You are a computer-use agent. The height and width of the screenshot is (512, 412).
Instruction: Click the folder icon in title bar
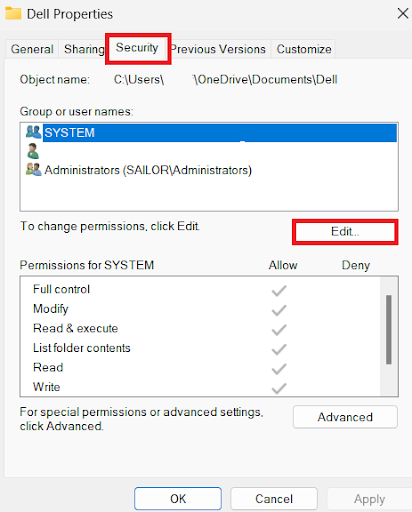(x=13, y=13)
